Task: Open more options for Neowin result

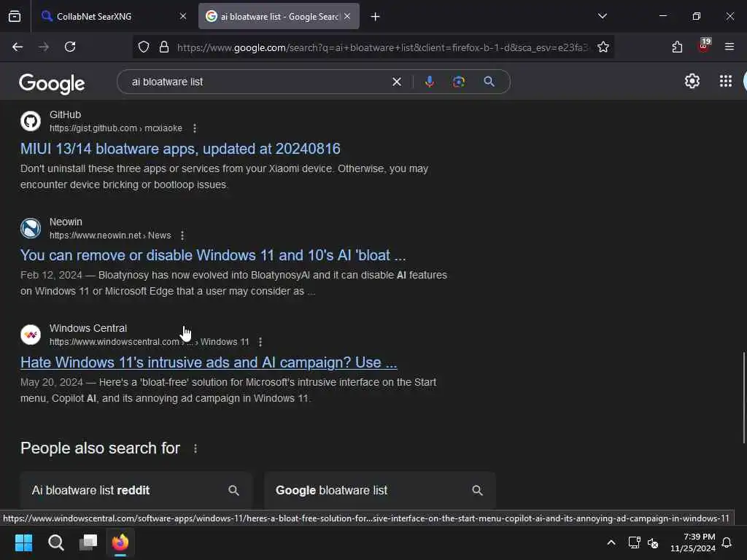Action: (x=182, y=236)
